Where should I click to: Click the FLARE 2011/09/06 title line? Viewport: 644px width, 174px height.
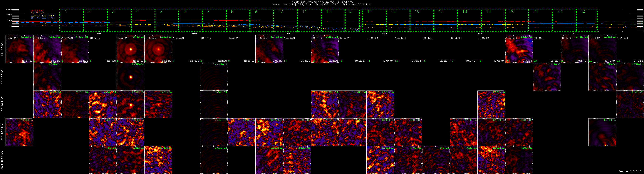(322, 2)
